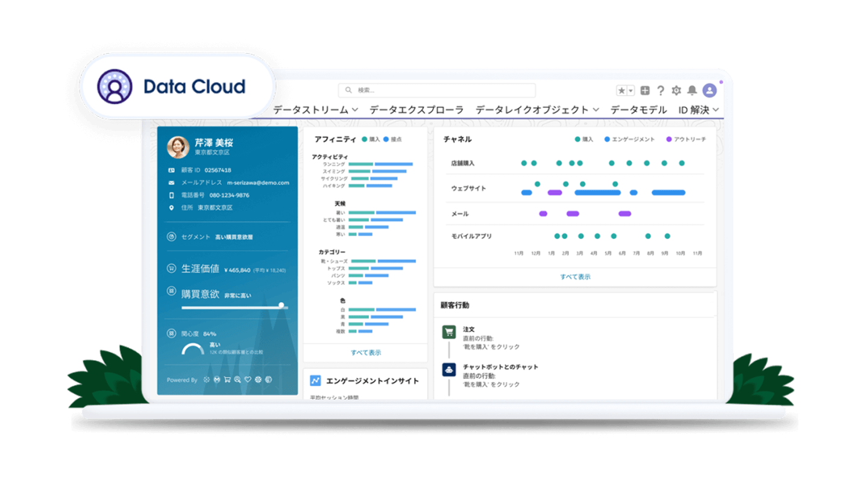Click the favorites star icon

[621, 90]
